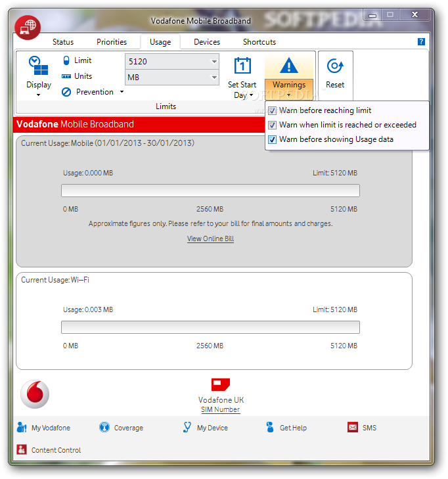Click the Wi-Fi usage progress bar
This screenshot has width=448, height=479.
pyautogui.click(x=210, y=327)
